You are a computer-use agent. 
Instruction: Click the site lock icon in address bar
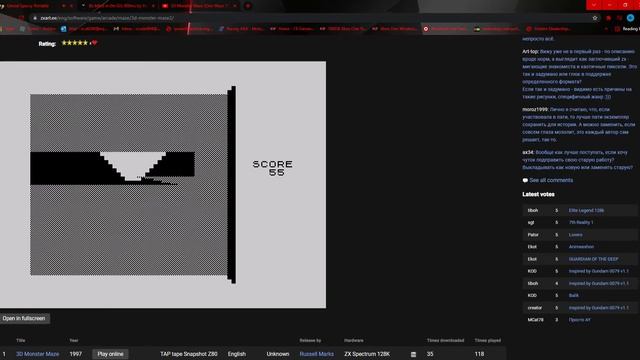(35, 18)
